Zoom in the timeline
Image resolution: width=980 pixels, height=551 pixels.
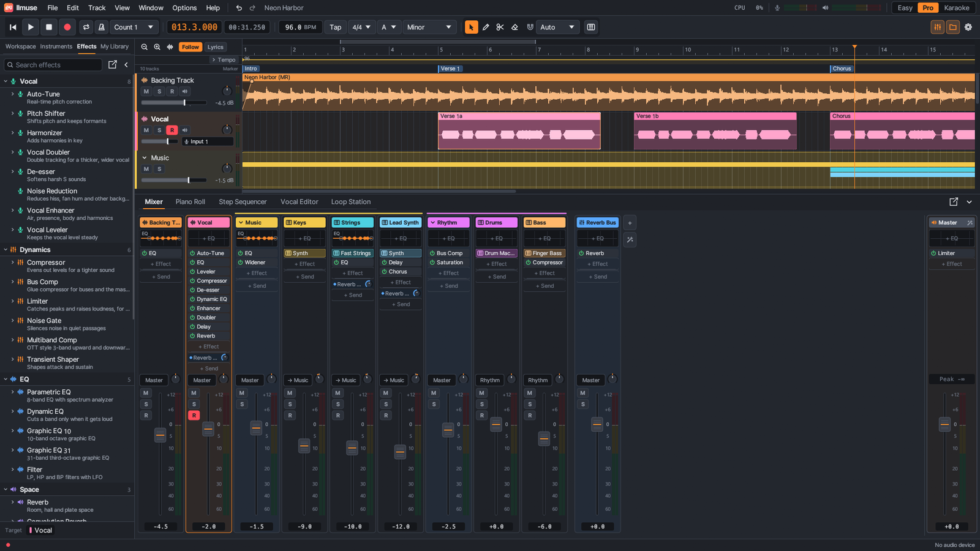pyautogui.click(x=157, y=47)
